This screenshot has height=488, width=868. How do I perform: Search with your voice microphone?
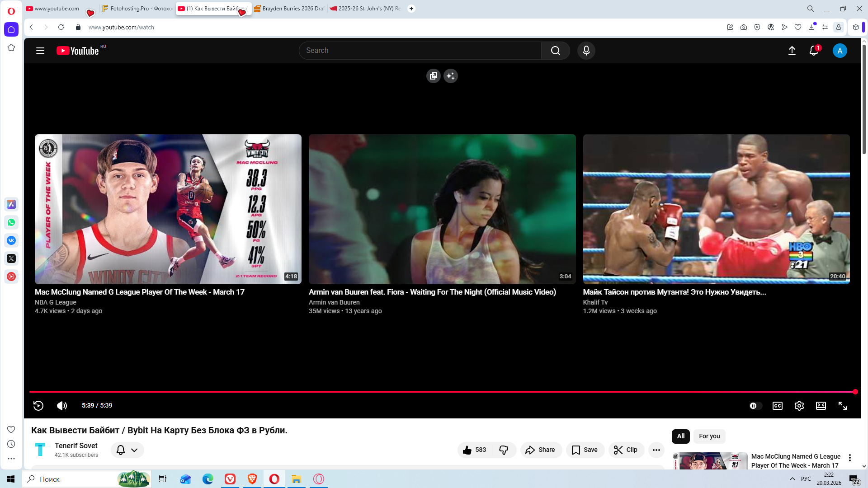586,51
